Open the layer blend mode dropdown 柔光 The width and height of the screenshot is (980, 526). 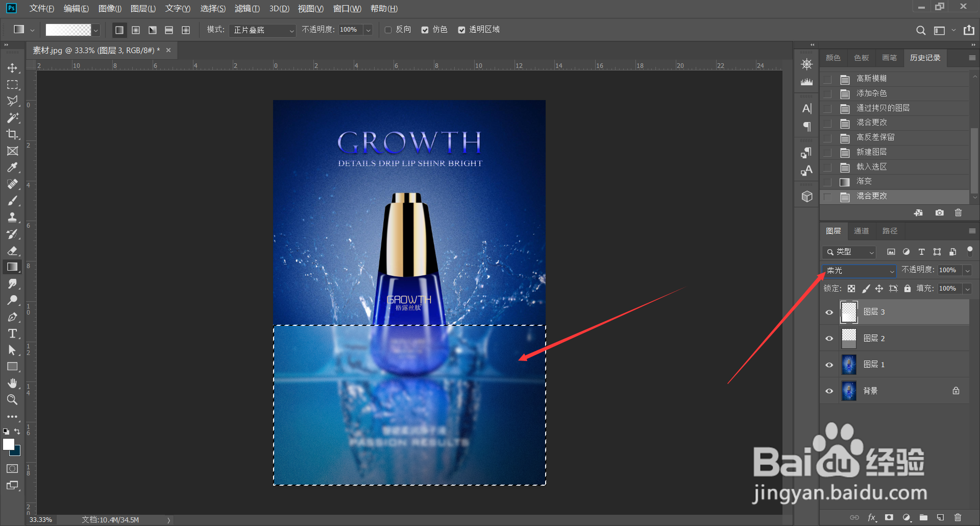pyautogui.click(x=859, y=271)
